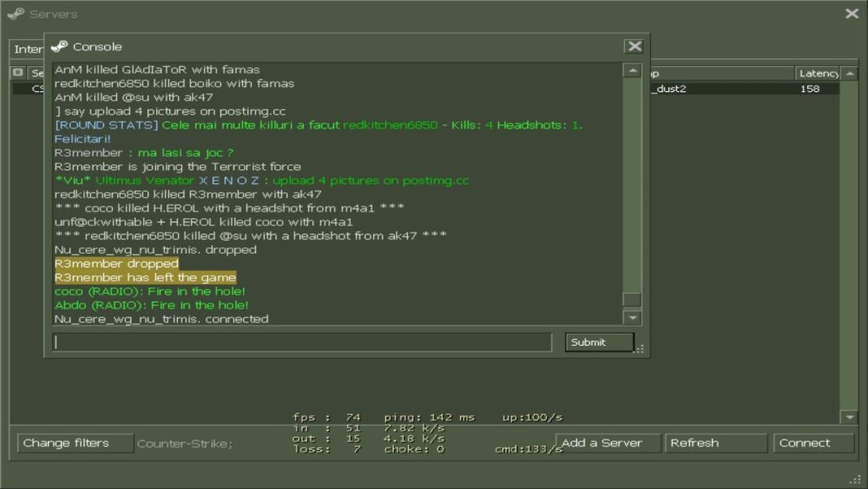Click 'coco (RADIO): Fire in the hole!' line
Screen dimensions: 868x489
coord(149,291)
